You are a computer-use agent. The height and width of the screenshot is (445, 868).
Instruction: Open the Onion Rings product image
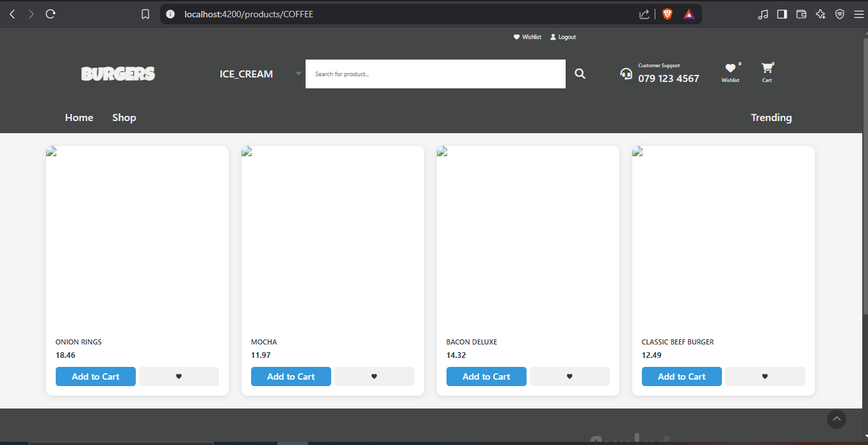pyautogui.click(x=137, y=237)
